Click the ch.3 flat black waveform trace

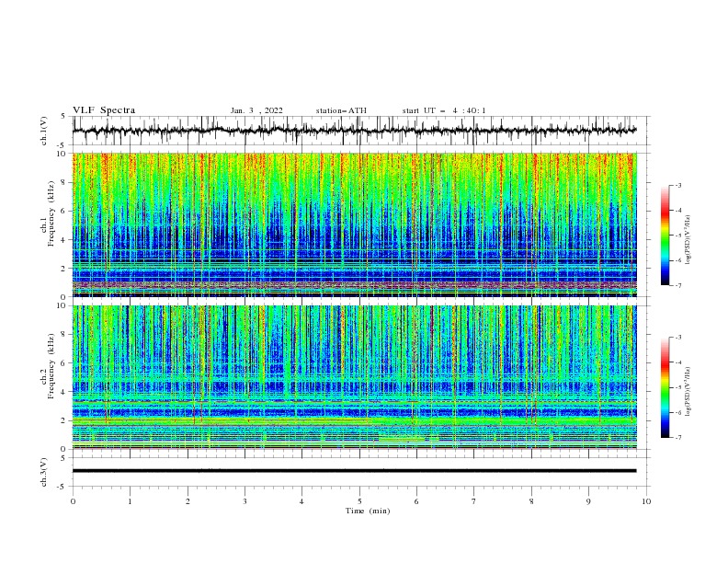pyautogui.click(x=355, y=471)
